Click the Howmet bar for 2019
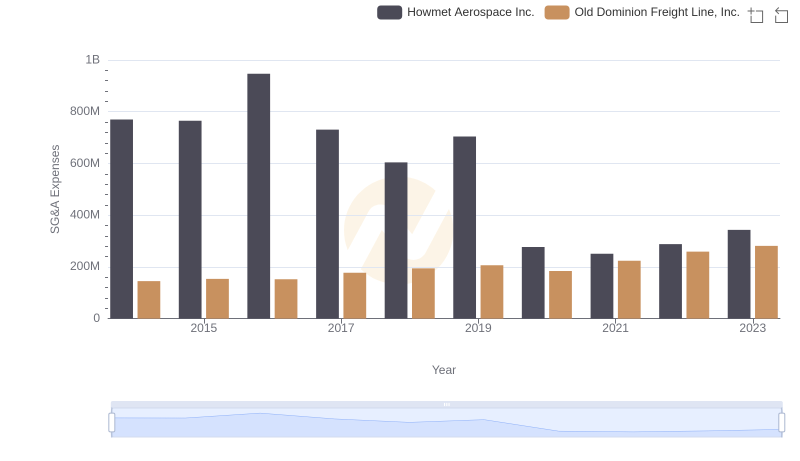 [465, 227]
